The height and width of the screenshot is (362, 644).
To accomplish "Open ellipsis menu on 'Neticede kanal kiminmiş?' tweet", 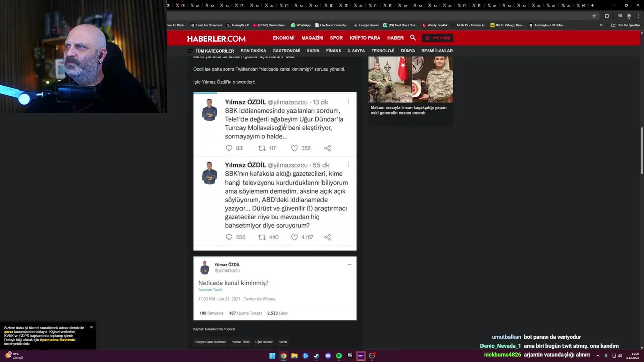I will point(349,265).
